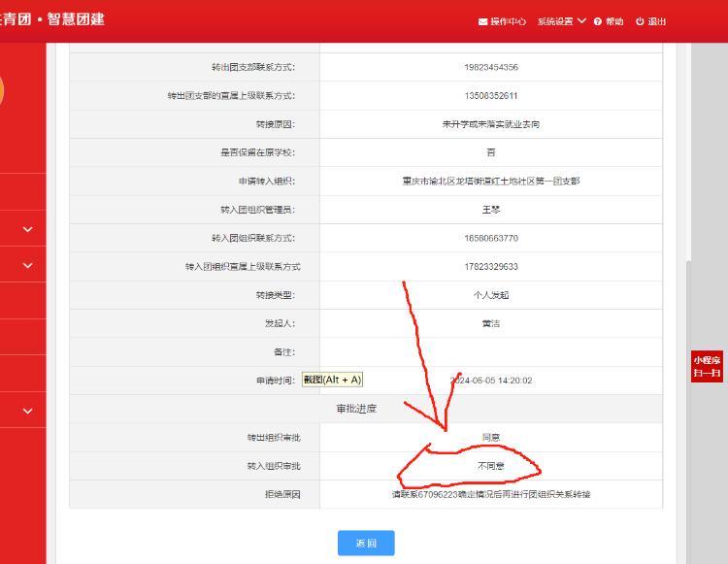
Task: Click label 备注
Action: (284, 352)
